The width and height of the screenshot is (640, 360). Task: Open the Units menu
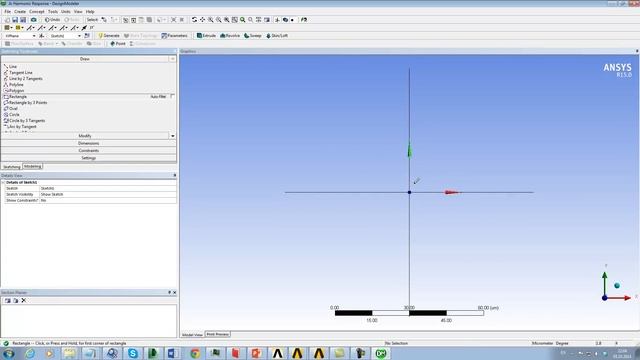pyautogui.click(x=66, y=11)
